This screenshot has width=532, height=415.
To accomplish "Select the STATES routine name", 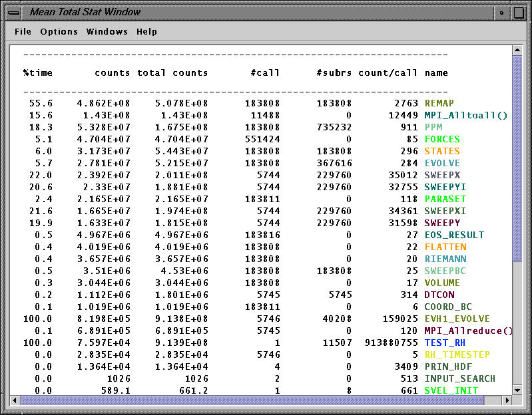I will 442,151.
